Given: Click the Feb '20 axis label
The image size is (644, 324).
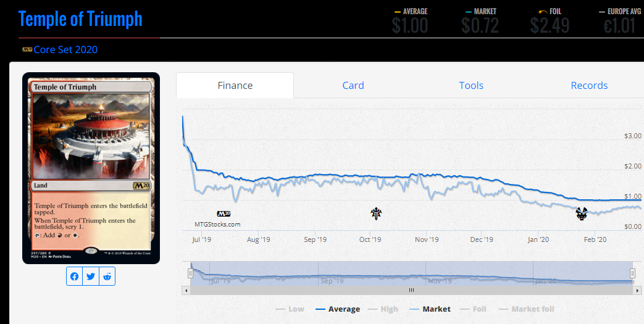Looking at the screenshot, I should [595, 239].
